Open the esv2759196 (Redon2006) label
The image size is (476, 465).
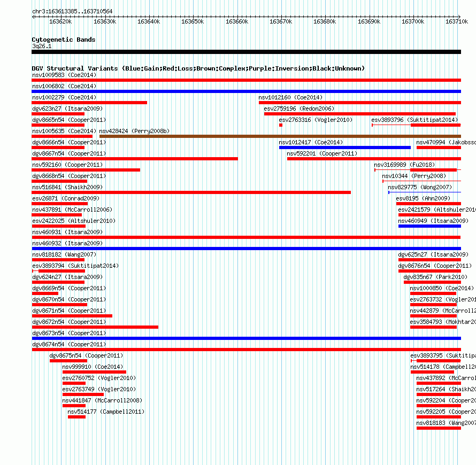pos(299,108)
